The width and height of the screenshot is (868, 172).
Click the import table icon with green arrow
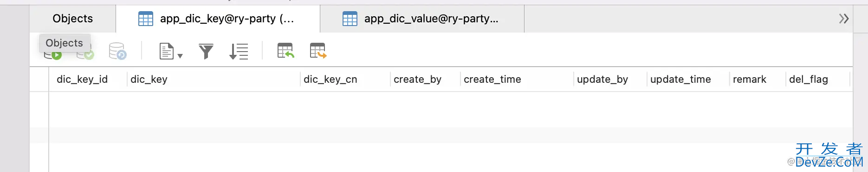285,51
